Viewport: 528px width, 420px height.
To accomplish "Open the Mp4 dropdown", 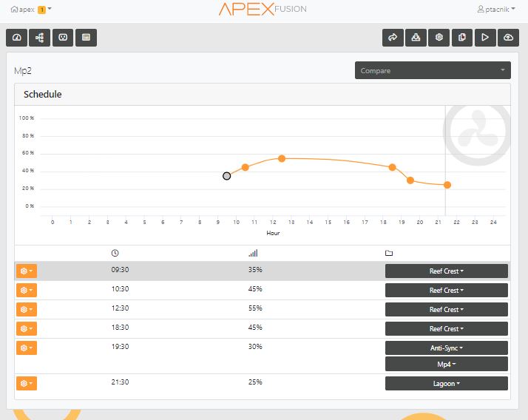I will [x=447, y=364].
